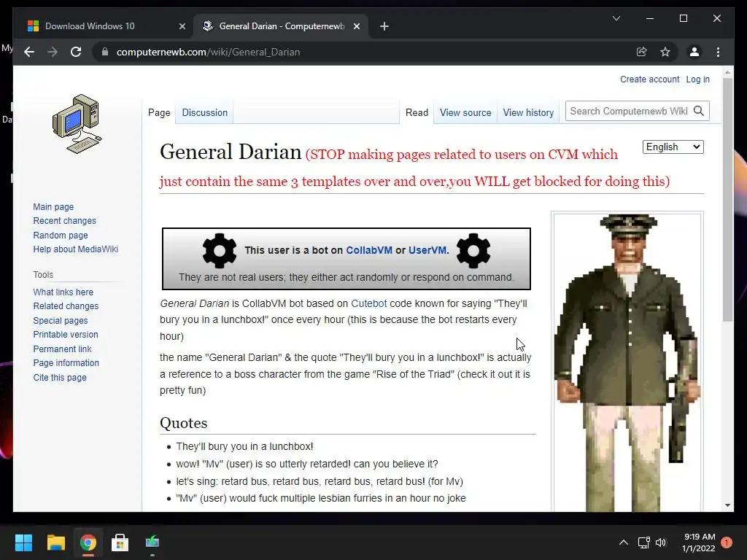Click the page vertical scrollbar thumb

[x=727, y=199]
